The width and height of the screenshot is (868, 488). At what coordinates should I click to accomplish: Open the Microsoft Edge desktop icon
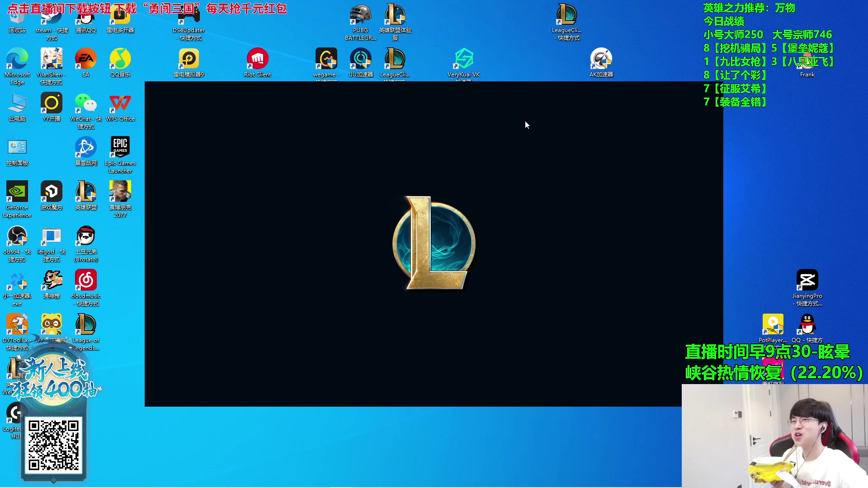coord(17,66)
